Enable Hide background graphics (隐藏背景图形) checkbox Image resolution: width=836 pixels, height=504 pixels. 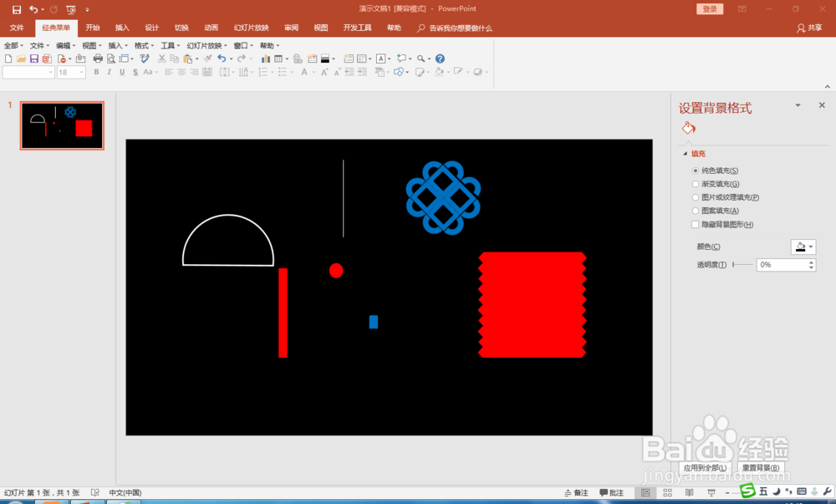point(696,224)
